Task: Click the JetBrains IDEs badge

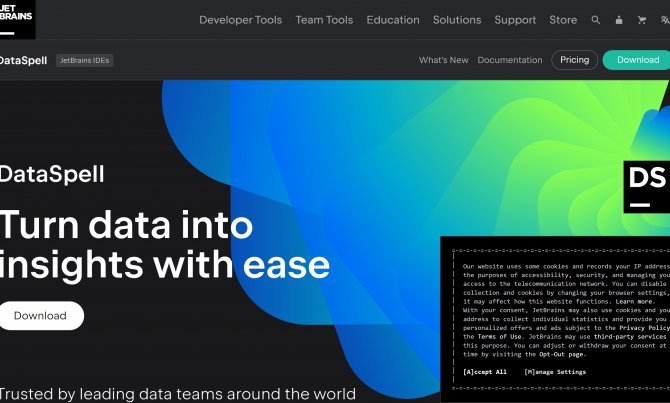Action: [x=85, y=60]
